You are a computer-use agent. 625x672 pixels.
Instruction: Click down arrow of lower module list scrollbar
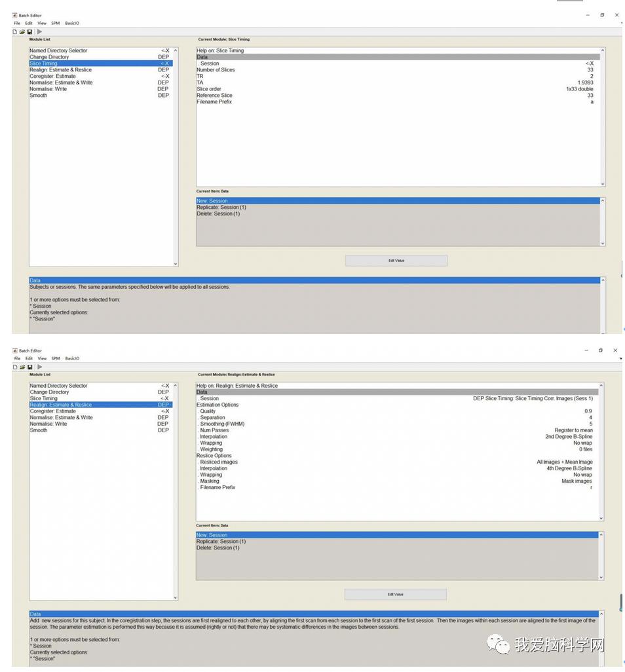coord(176,597)
